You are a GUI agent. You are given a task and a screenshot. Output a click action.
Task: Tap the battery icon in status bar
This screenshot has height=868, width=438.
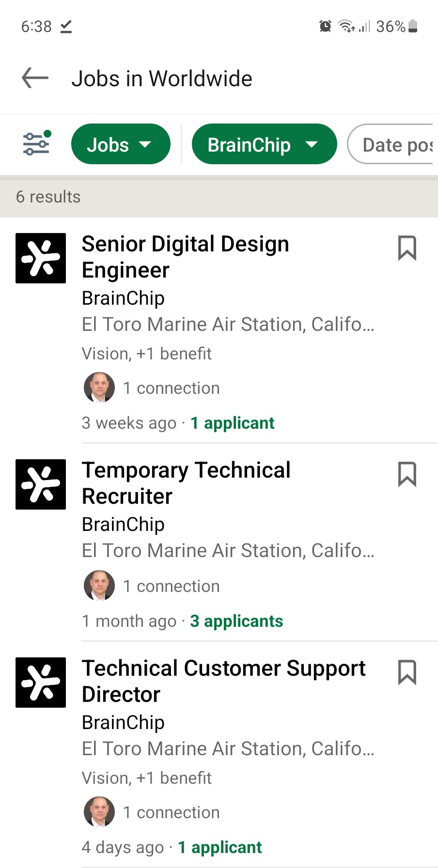coord(413,26)
